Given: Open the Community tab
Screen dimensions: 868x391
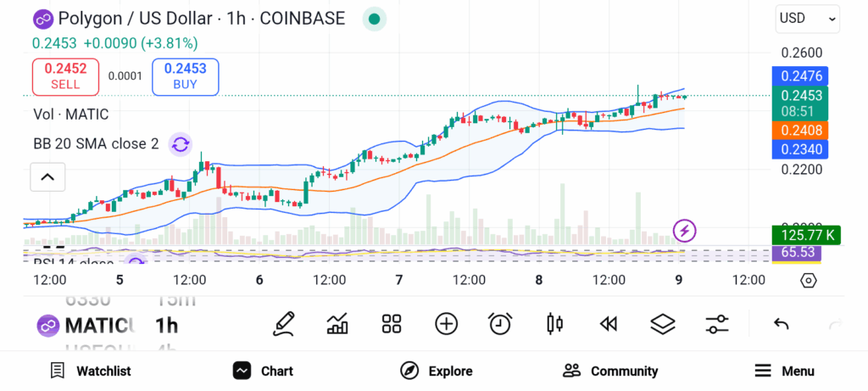Looking at the screenshot, I should (x=610, y=371).
